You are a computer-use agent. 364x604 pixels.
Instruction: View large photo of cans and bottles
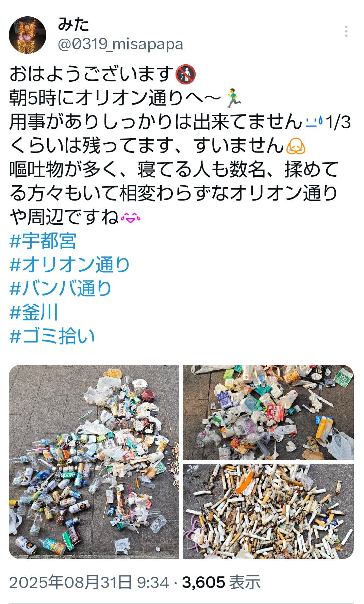[94, 462]
